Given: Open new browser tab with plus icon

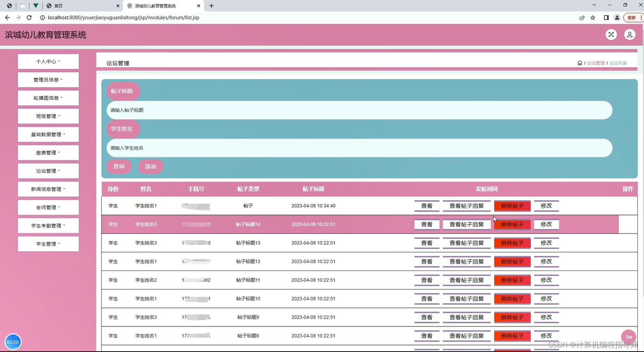Looking at the screenshot, I should (211, 6).
